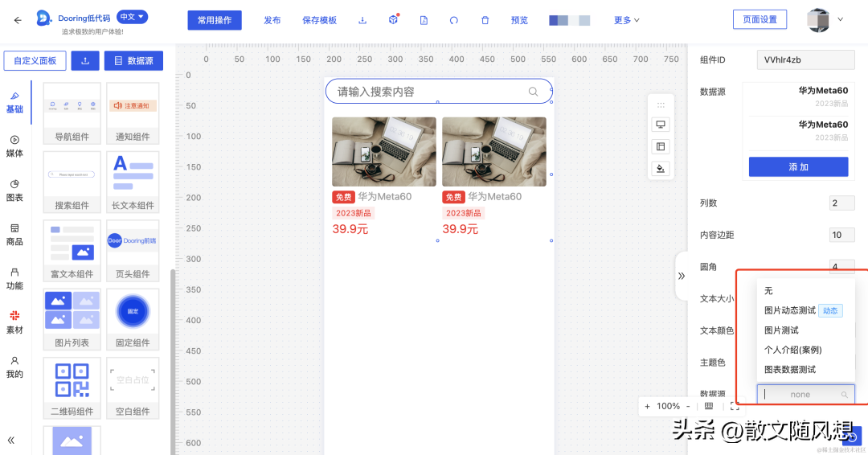Screen dimensions: 868x455
Task: Click the upload icon button in left panel
Action: [x=85, y=61]
